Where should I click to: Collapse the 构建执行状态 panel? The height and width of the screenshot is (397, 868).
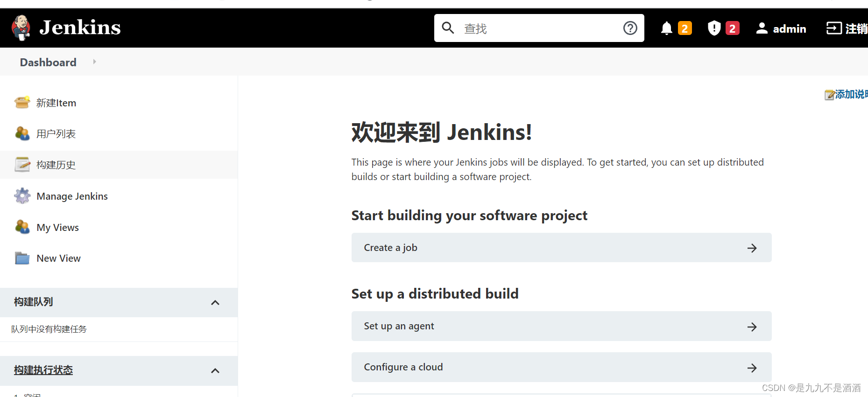click(215, 370)
